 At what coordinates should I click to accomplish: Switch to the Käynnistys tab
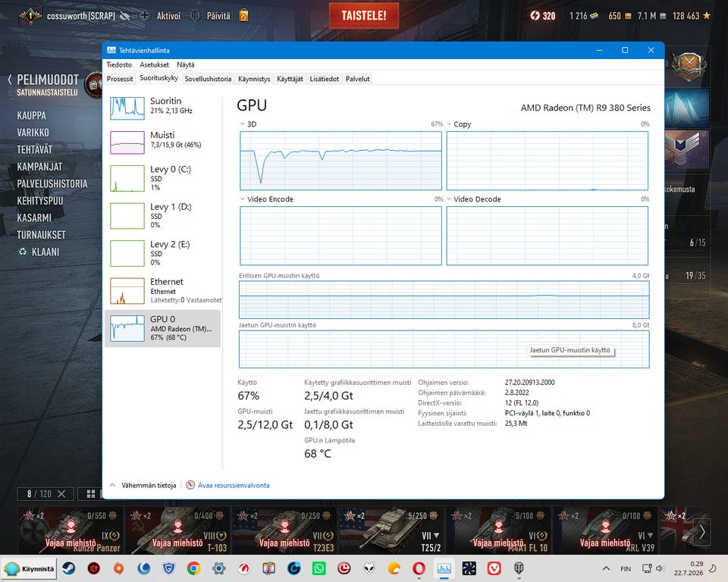pos(254,79)
